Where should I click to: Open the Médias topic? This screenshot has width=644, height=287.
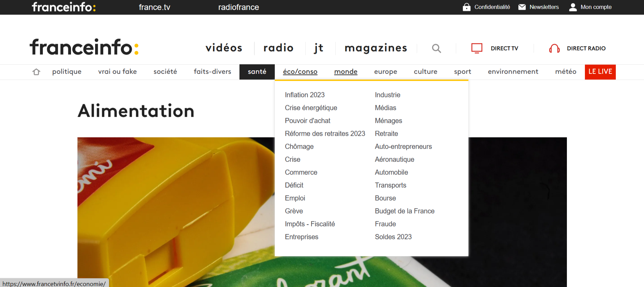point(386,108)
